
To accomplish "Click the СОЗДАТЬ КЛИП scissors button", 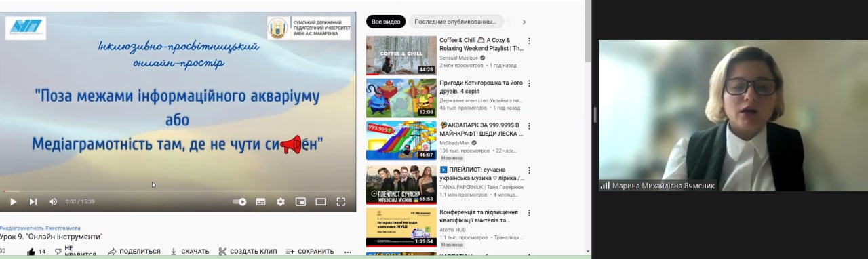I will coord(248,252).
